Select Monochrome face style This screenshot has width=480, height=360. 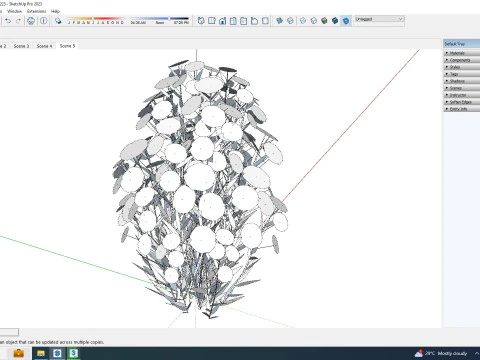coord(346,21)
